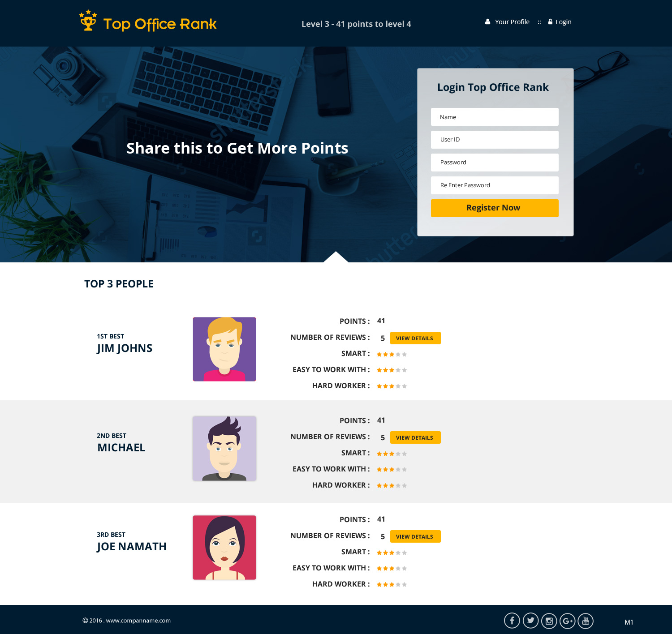This screenshot has height=634, width=672.
Task: Click View Details for Joe Namath
Action: [x=415, y=536]
